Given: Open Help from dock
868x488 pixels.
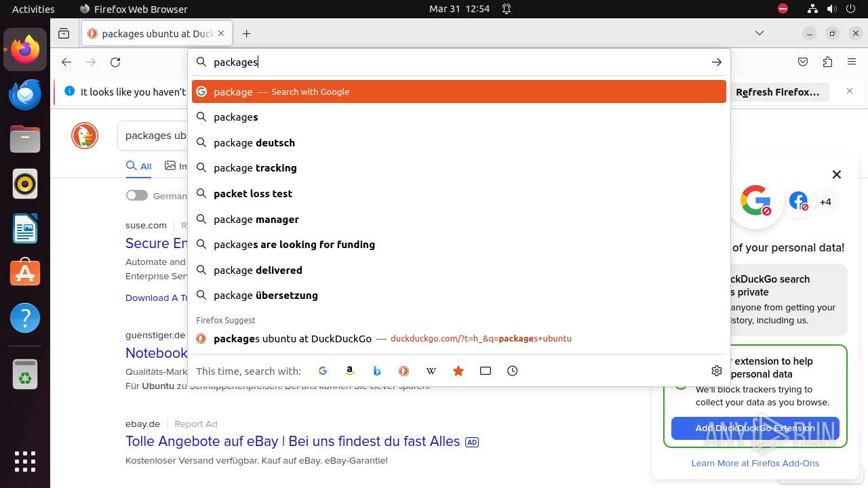Looking at the screenshot, I should (x=25, y=318).
